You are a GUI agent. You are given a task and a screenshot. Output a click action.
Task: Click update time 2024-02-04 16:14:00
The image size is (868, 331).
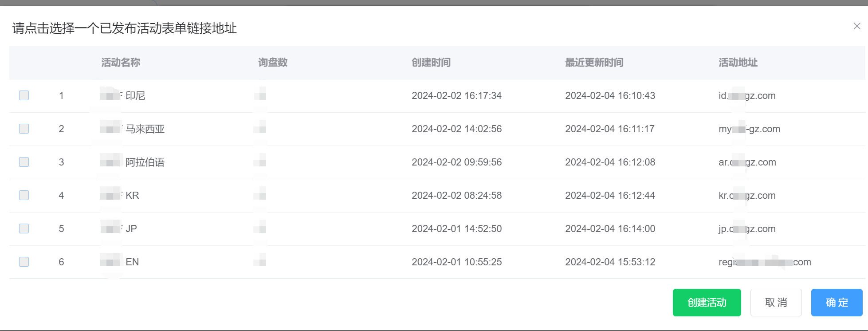610,229
